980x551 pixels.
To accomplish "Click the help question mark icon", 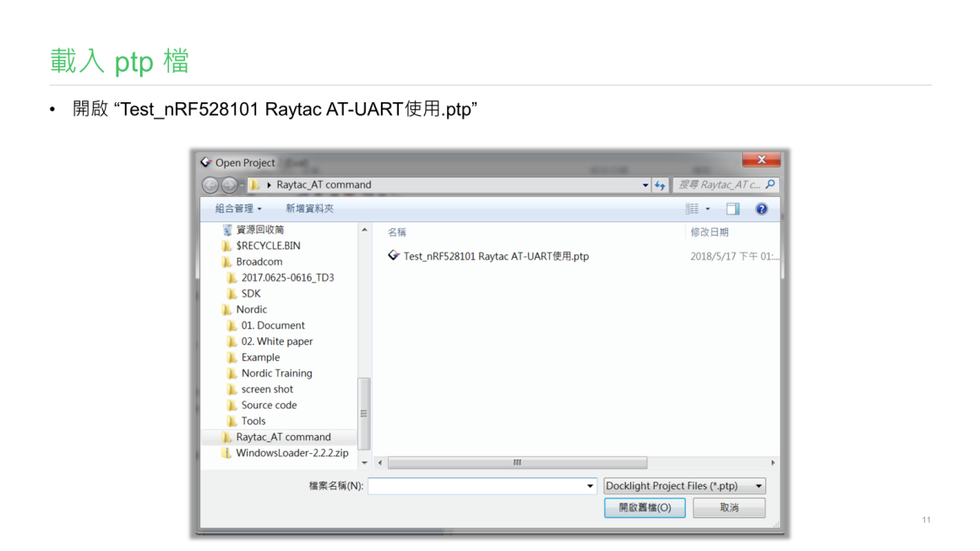I will (x=761, y=209).
